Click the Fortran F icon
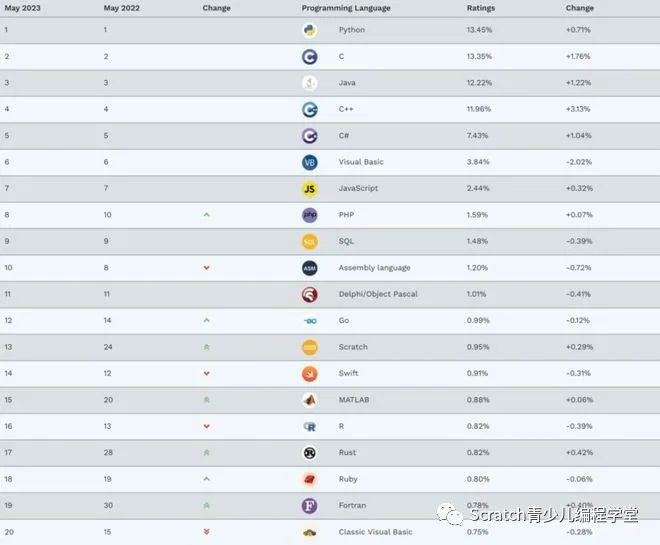660x545 pixels. point(310,506)
